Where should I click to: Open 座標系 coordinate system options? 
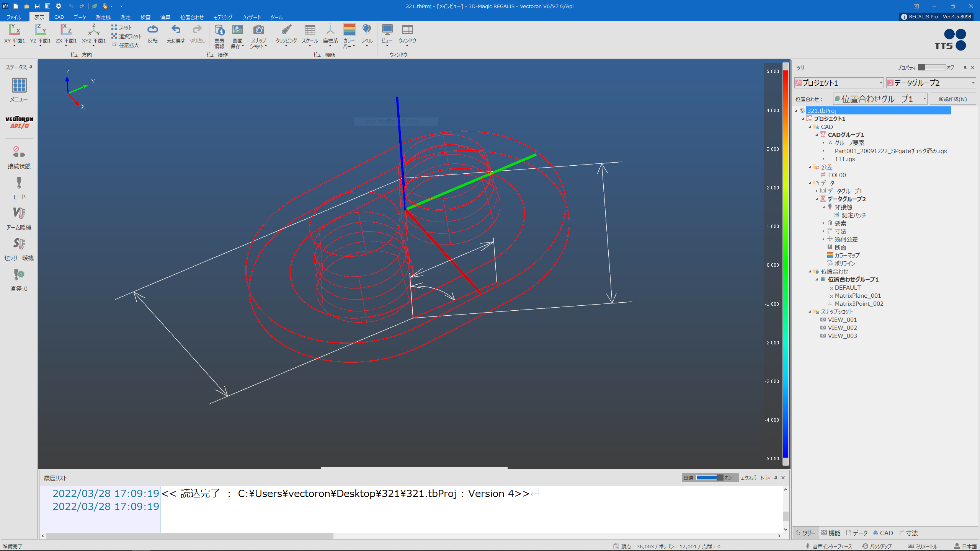tap(330, 36)
